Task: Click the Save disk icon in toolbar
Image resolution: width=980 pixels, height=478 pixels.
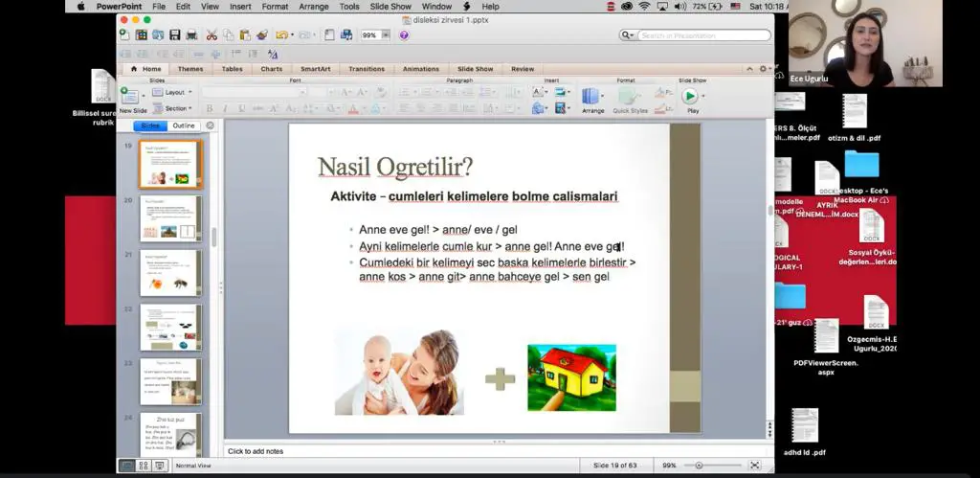Action: [x=175, y=35]
